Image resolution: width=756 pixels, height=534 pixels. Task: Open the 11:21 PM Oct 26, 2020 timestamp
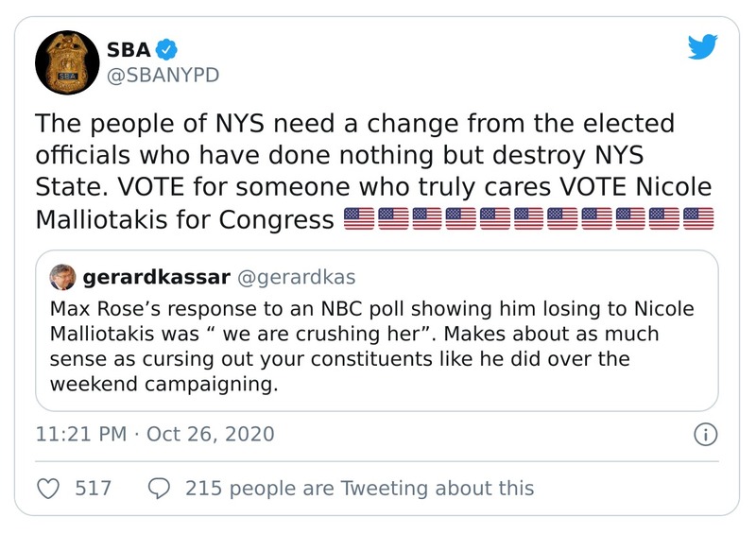click(155, 435)
